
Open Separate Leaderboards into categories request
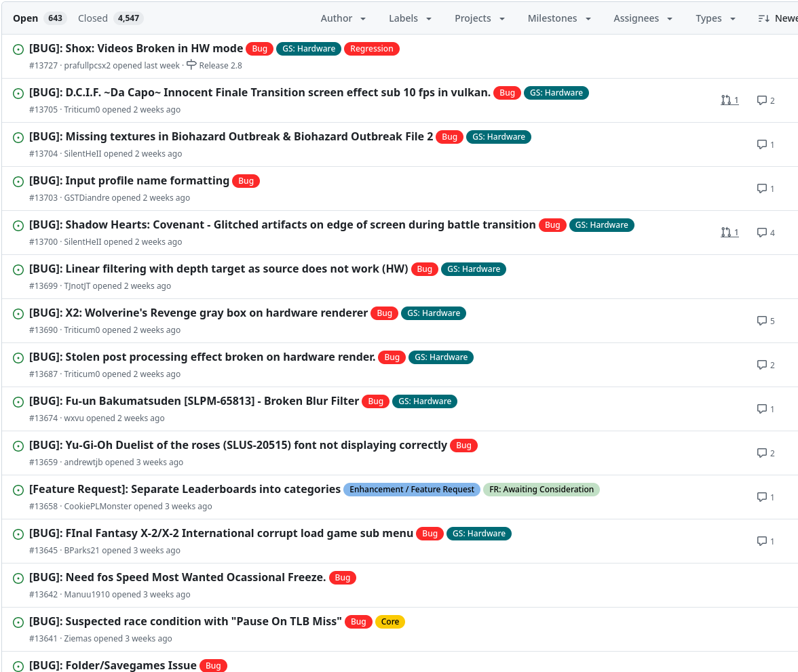point(185,489)
